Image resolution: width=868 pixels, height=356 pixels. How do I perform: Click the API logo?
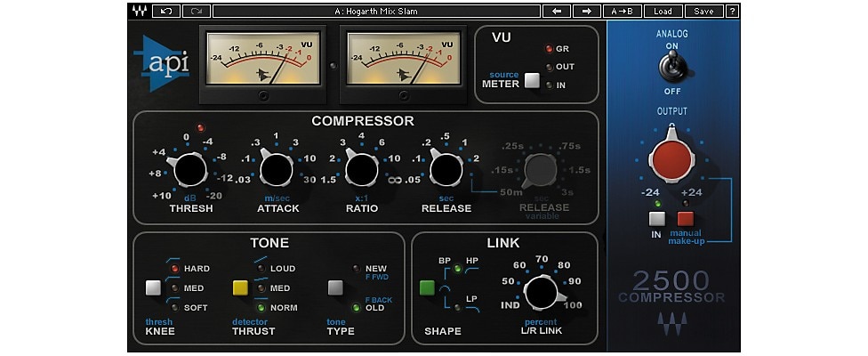click(163, 64)
